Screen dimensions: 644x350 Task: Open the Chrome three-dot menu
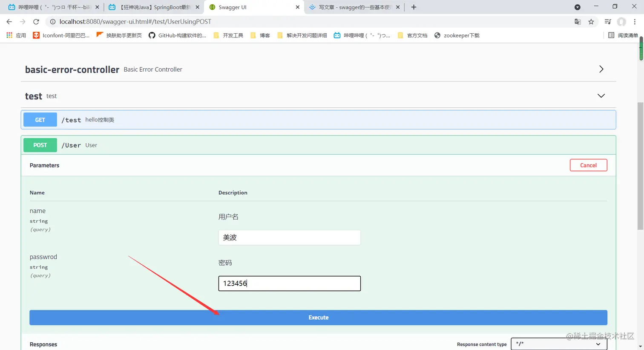635,22
